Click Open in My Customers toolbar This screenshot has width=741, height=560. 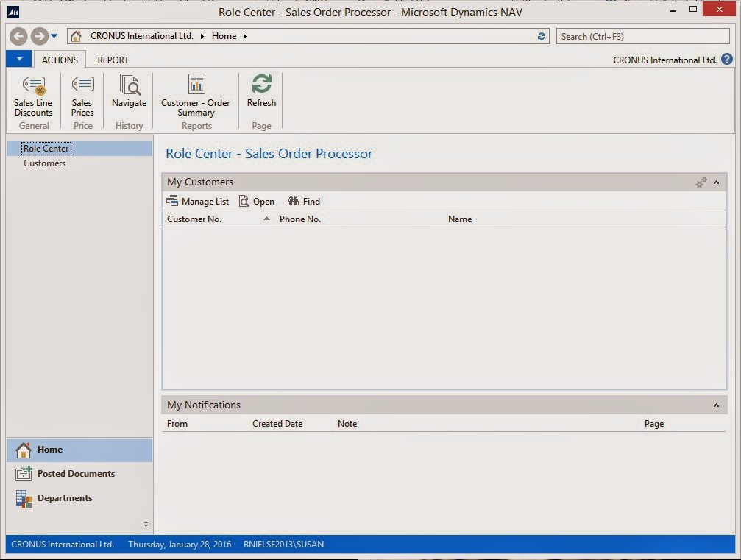[257, 202]
